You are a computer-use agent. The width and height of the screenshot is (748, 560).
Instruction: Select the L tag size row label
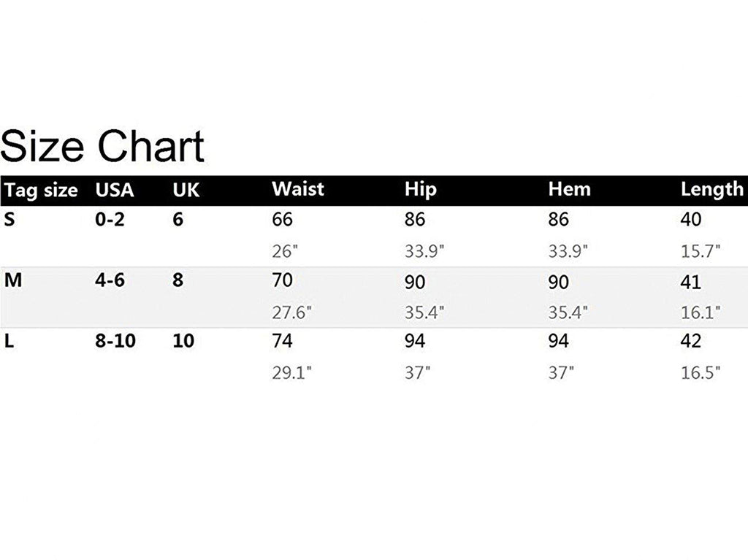click(x=9, y=341)
